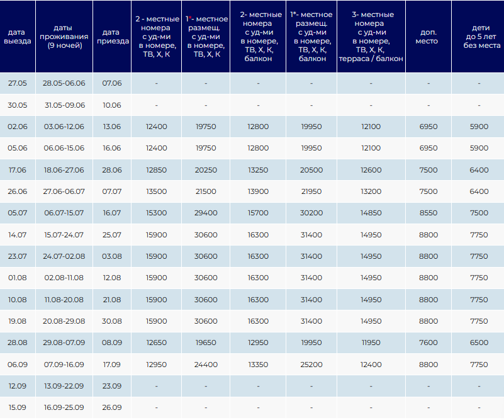The image size is (504, 420).
Task: Click price 19650
Action: click(206, 343)
